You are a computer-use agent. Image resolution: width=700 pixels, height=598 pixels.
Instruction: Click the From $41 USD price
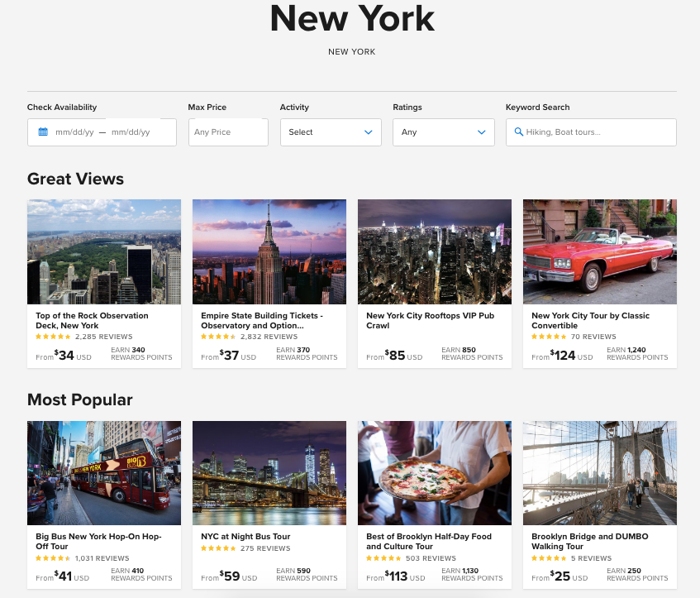point(63,576)
